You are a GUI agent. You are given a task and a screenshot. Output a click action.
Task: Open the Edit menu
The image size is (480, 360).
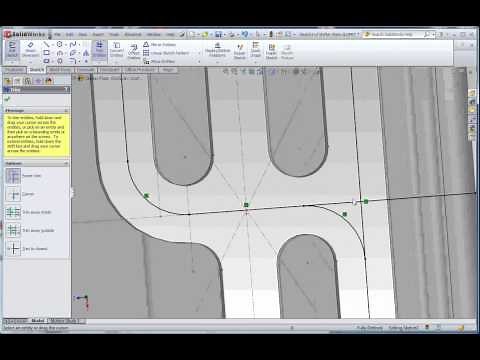click(x=69, y=34)
